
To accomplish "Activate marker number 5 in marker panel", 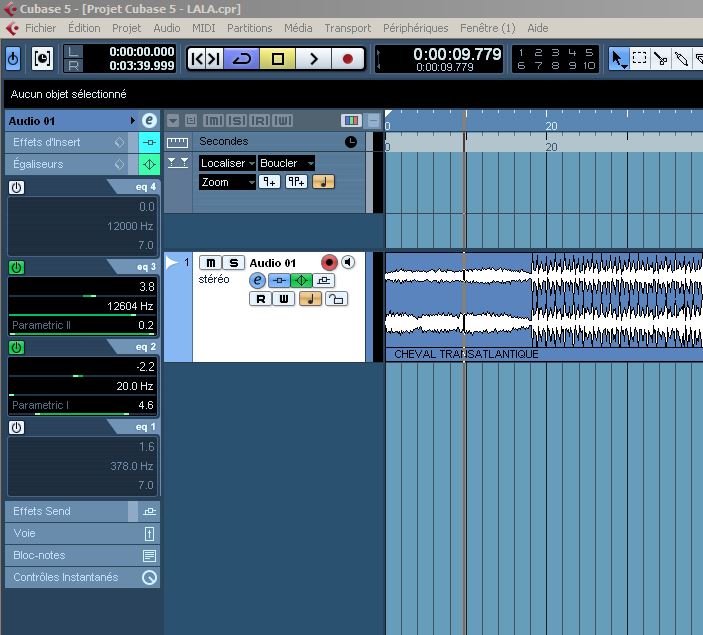I will pos(589,52).
